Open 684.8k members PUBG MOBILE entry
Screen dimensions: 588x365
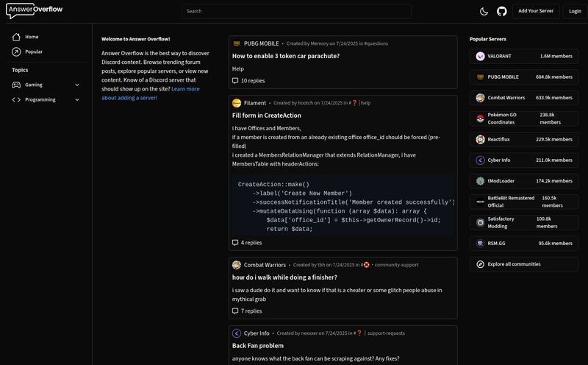tap(524, 77)
